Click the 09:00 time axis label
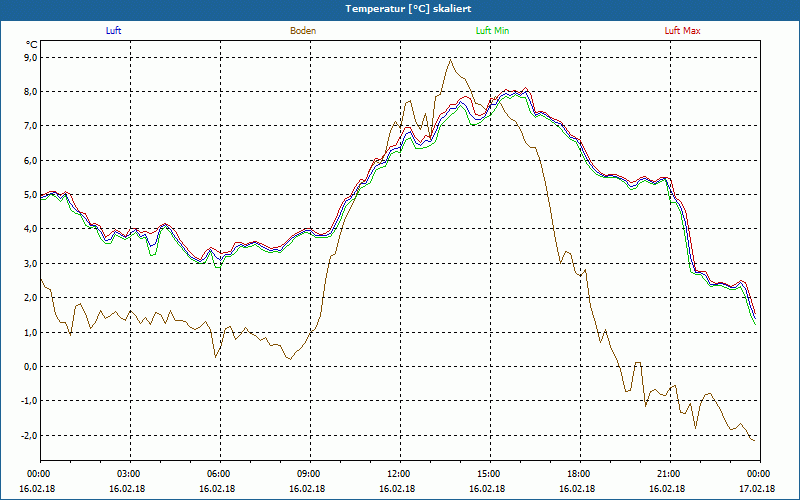This screenshot has width=800, height=500. coord(310,474)
